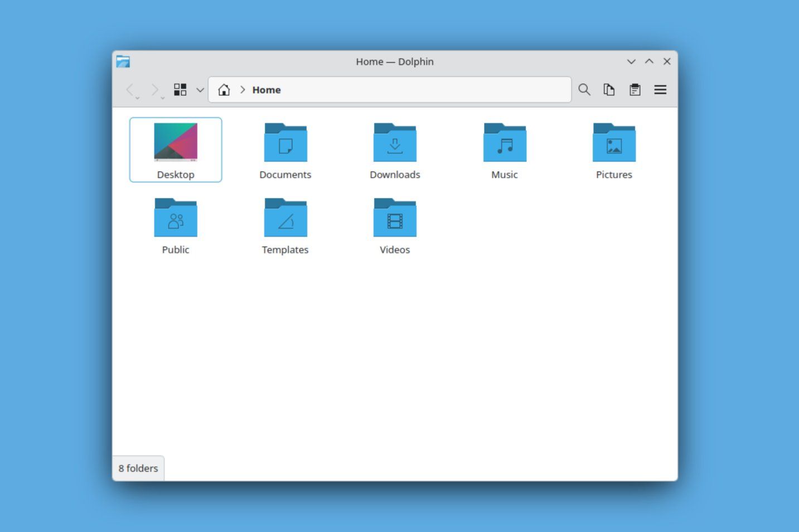Select the Templates folder icon
799x532 pixels.
click(x=285, y=217)
